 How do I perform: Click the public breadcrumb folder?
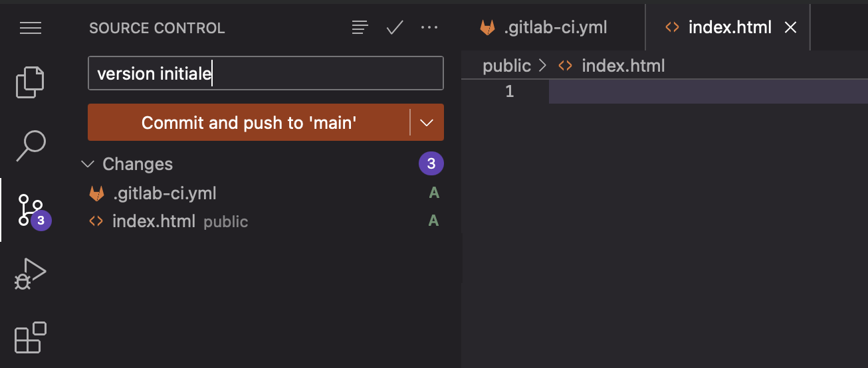click(x=506, y=66)
